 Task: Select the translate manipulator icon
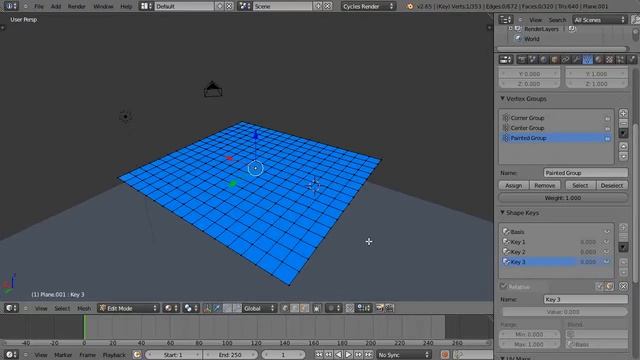(217, 308)
